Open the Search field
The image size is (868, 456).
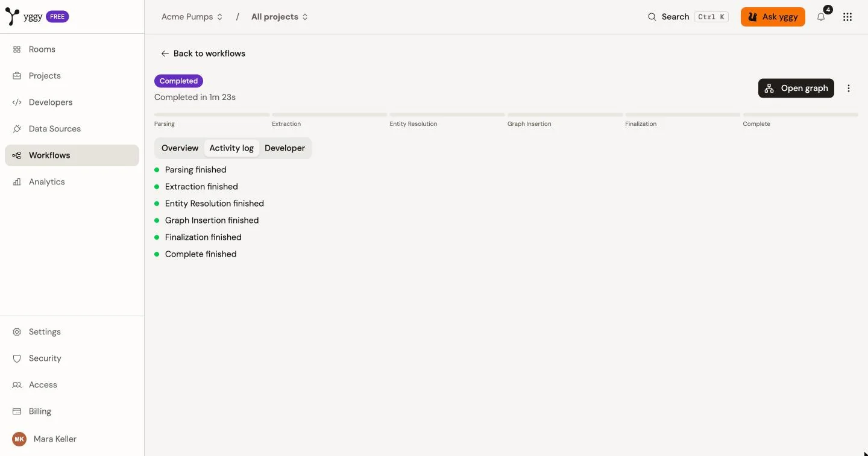coord(688,17)
